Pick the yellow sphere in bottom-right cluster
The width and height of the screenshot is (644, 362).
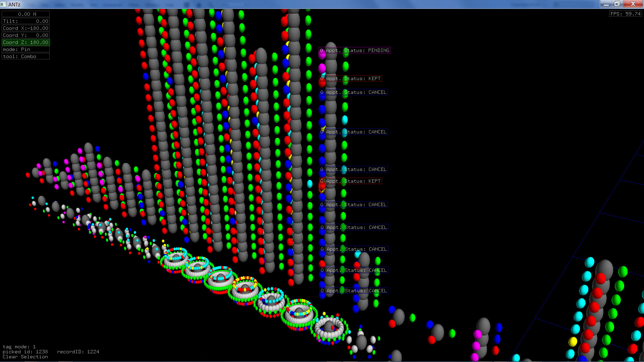pos(573,342)
